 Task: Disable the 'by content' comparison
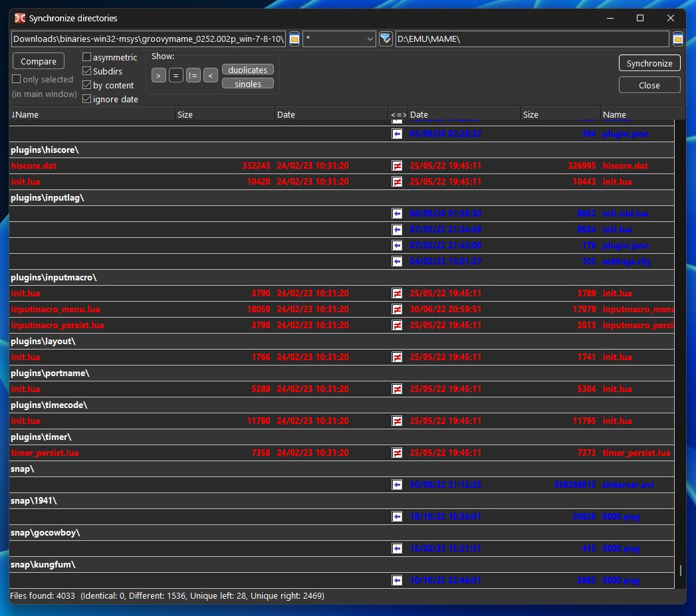click(86, 84)
